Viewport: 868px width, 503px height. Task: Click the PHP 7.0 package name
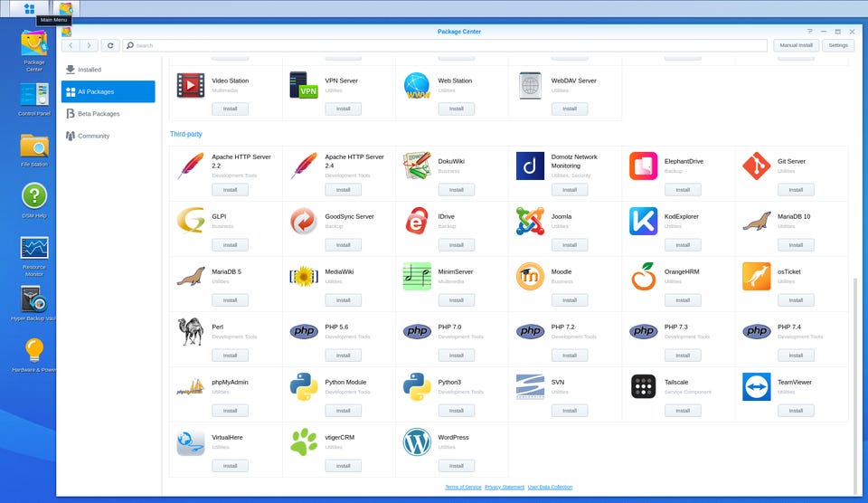pyautogui.click(x=449, y=327)
